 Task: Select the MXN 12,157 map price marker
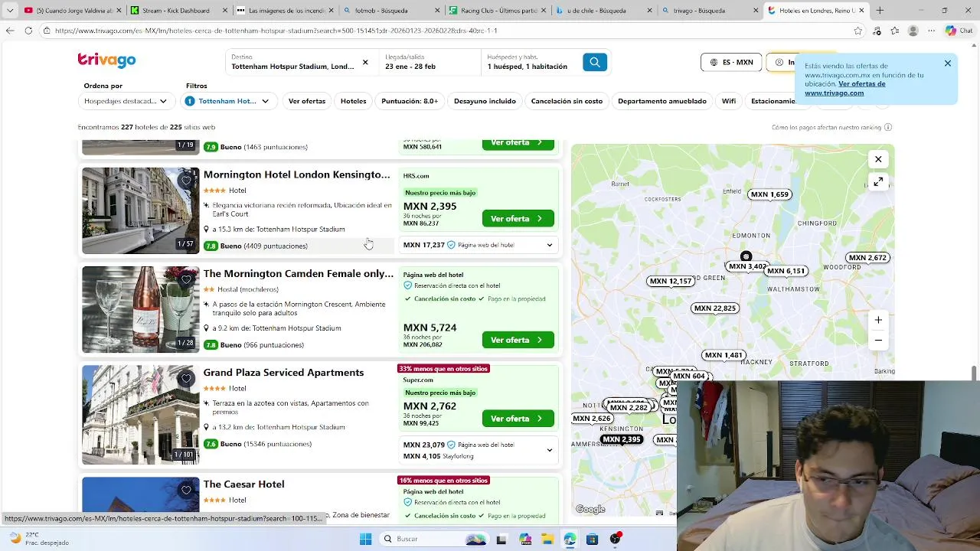pos(671,281)
